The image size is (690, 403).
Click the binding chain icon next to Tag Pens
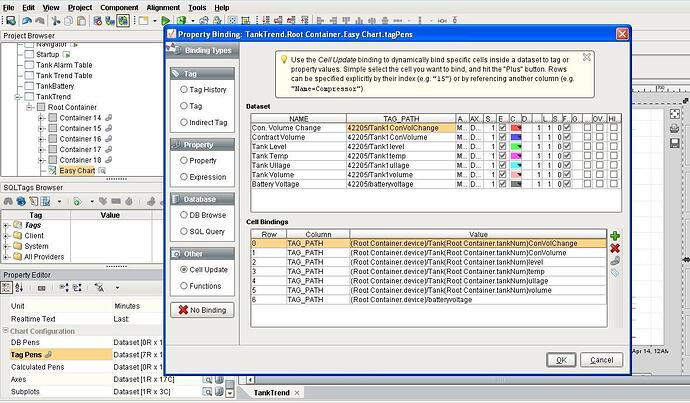click(48, 355)
